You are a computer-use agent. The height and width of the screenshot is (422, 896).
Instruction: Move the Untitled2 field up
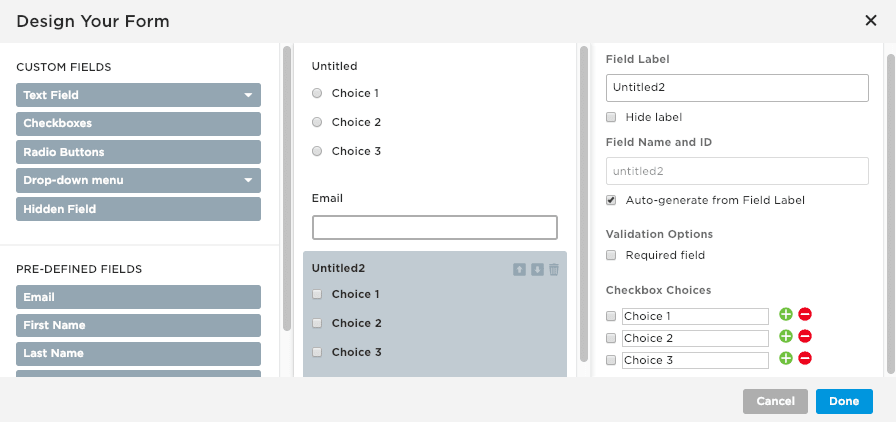519,269
